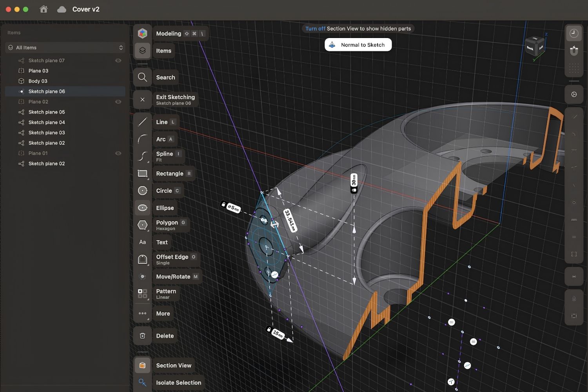Image resolution: width=588 pixels, height=392 pixels.
Task: Select Sketch plane 07 in Items list
Action: pos(65,60)
